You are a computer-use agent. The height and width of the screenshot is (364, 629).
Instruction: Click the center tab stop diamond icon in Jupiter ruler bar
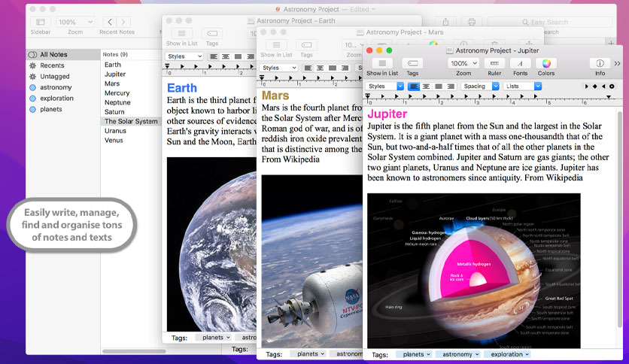[595, 86]
